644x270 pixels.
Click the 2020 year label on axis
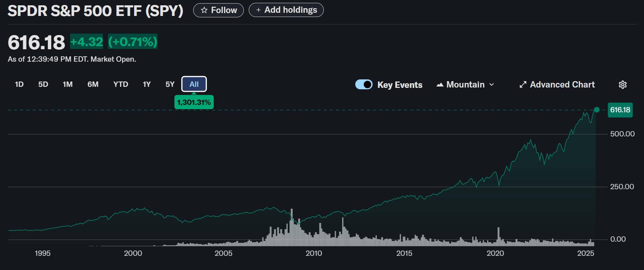[x=495, y=253]
